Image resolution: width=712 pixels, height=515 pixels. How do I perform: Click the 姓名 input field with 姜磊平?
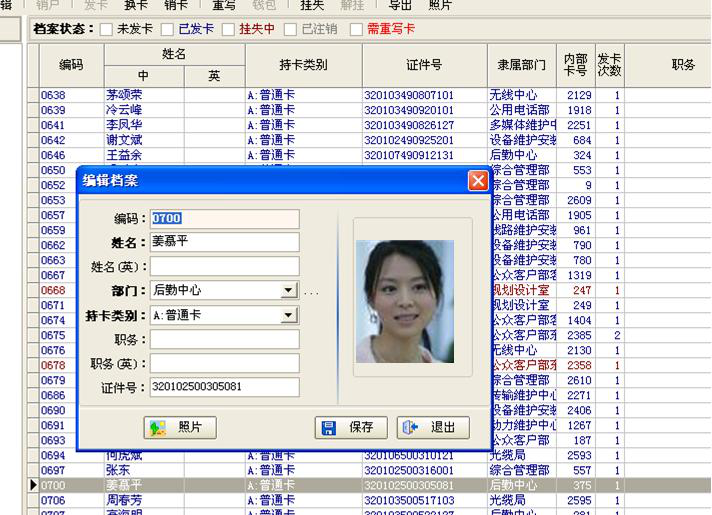[224, 242]
